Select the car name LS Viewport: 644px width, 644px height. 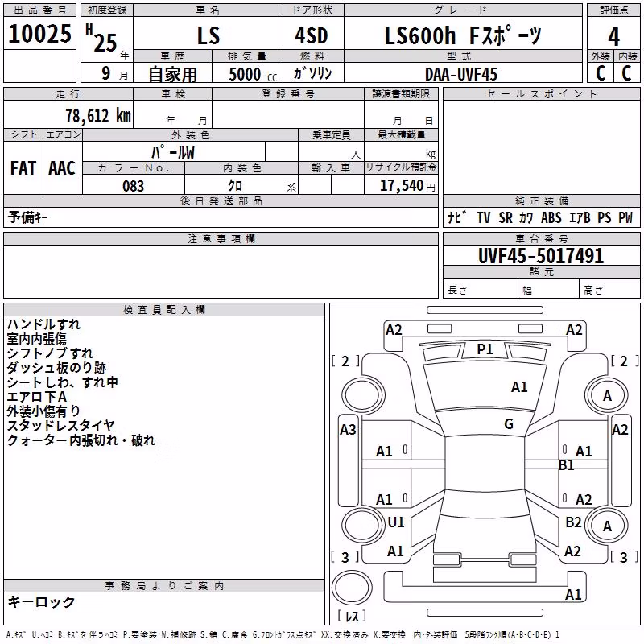208,35
